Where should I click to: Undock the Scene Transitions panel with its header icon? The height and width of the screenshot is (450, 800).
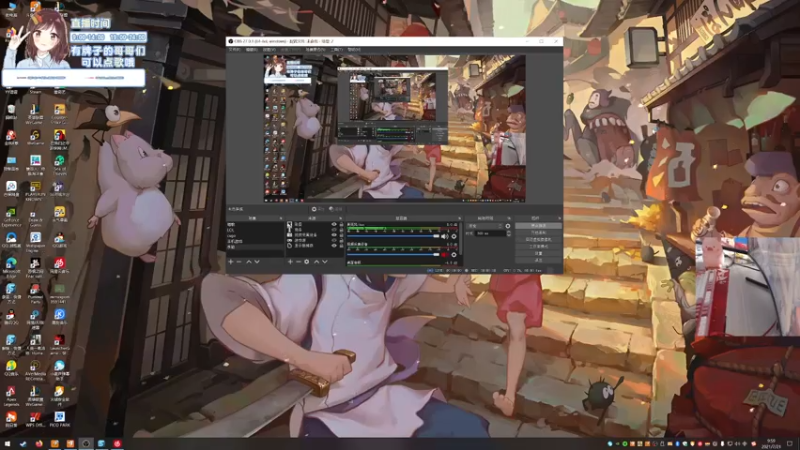tap(509, 218)
